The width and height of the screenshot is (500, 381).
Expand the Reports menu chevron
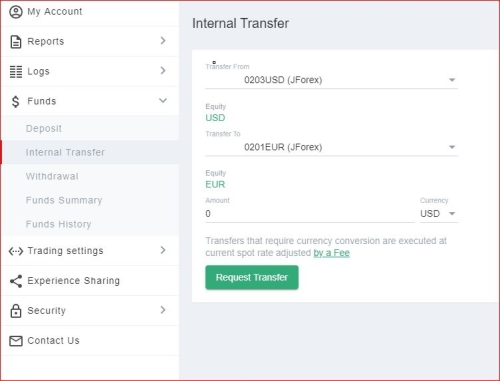click(163, 41)
